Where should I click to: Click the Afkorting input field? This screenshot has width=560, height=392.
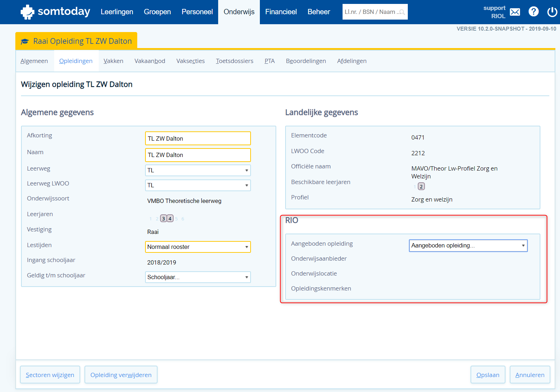click(x=198, y=138)
